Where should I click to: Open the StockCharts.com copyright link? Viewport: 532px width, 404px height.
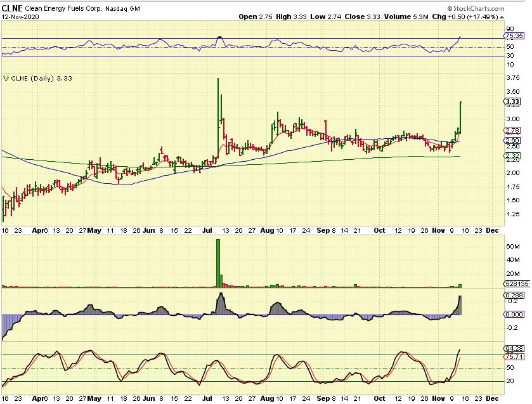pyautogui.click(x=476, y=8)
